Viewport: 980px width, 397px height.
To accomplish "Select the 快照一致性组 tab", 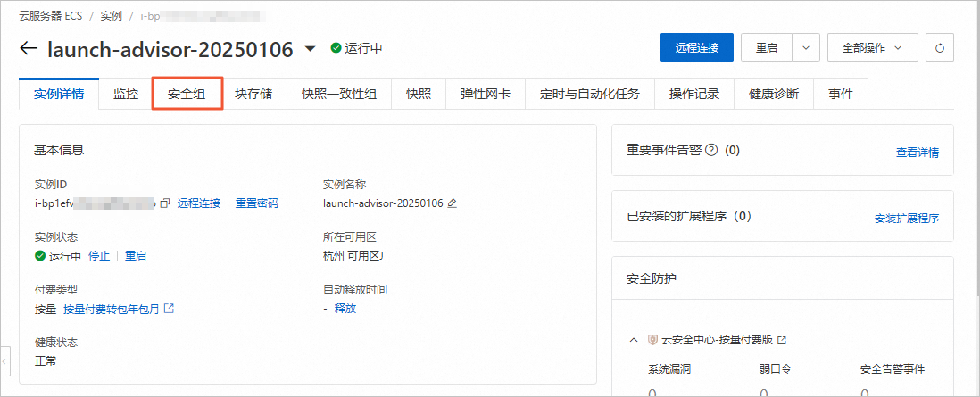I will [339, 95].
